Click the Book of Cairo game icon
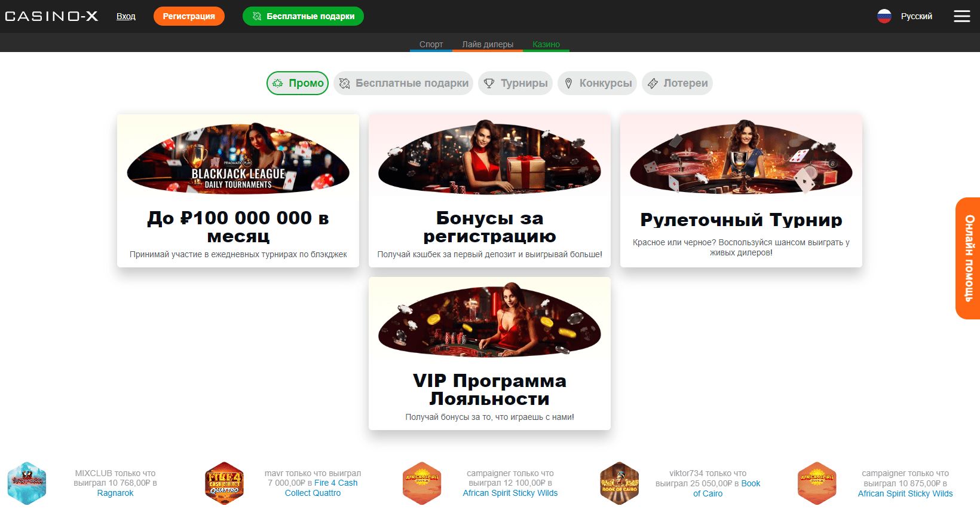 point(620,483)
